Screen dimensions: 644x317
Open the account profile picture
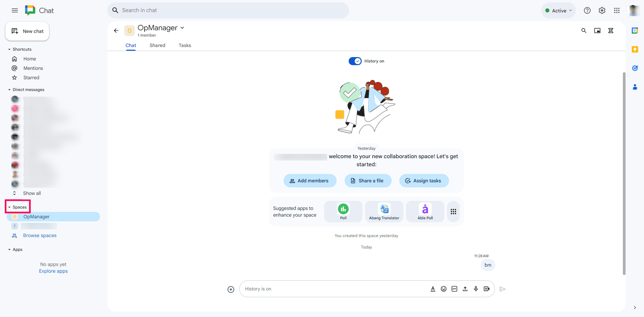[634, 10]
